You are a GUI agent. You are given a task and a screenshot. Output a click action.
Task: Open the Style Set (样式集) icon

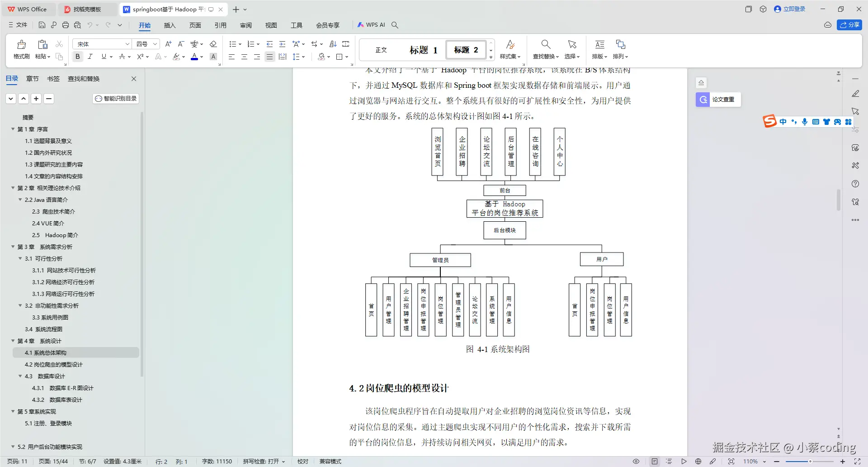(510, 44)
